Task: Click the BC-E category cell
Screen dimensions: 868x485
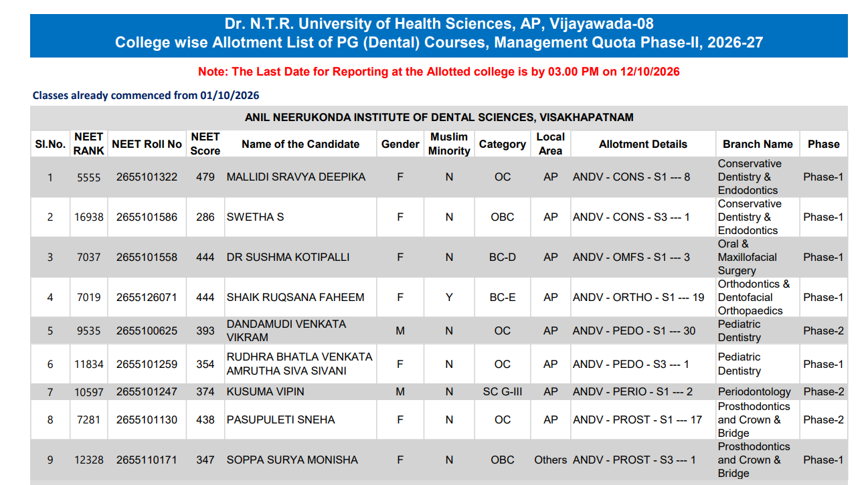Action: [x=503, y=298]
